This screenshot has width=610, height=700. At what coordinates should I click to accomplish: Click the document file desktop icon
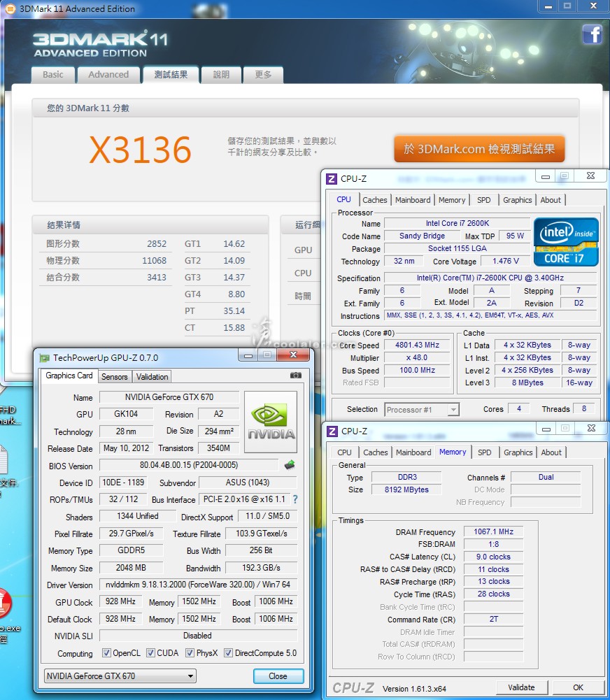pyautogui.click(x=3, y=460)
